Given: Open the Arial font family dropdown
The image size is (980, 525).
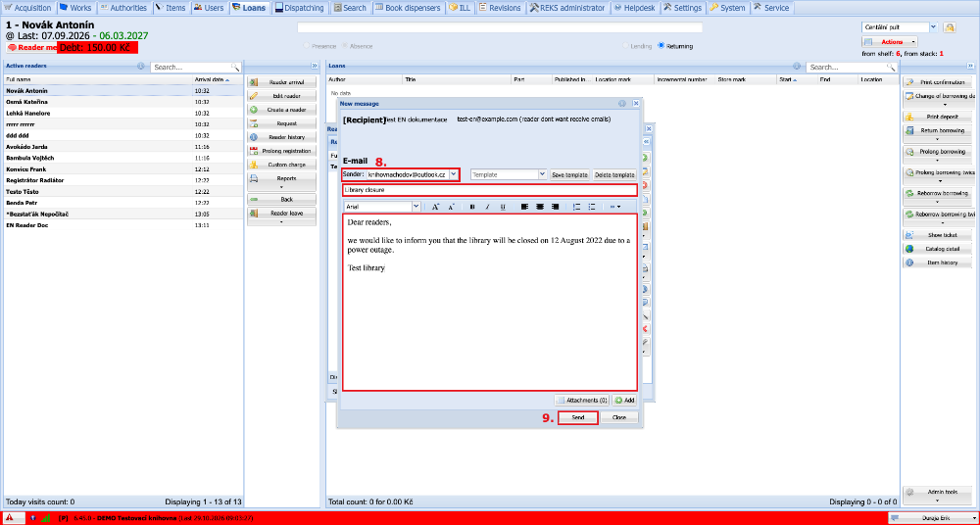Looking at the screenshot, I should pos(416,207).
